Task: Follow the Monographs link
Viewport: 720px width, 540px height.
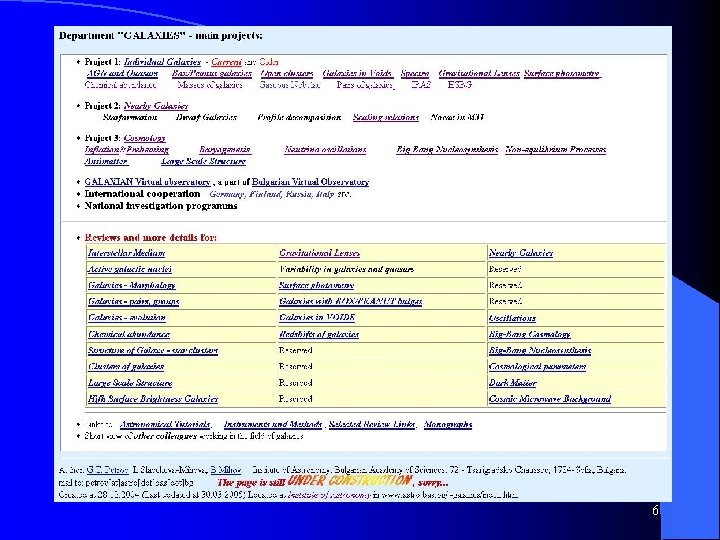Action: tap(448, 424)
